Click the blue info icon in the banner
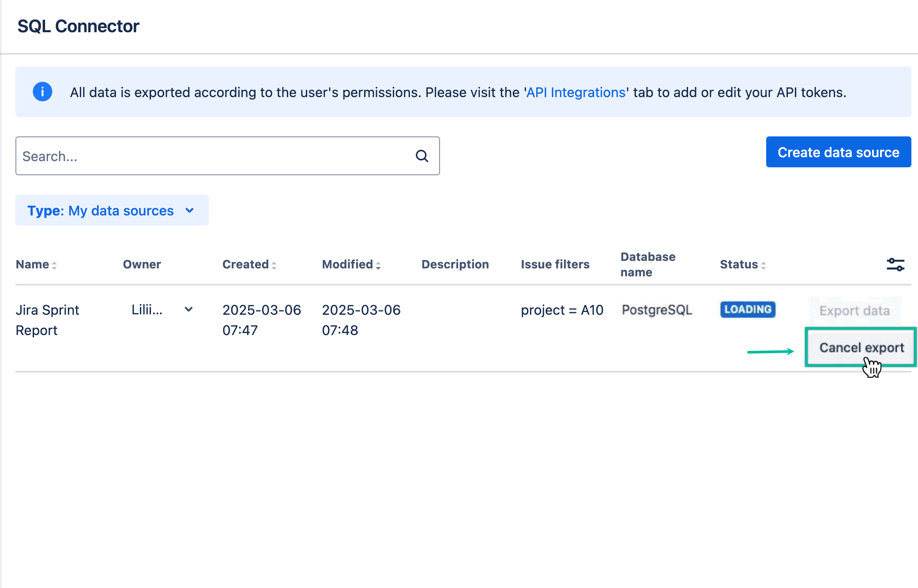 pos(42,92)
